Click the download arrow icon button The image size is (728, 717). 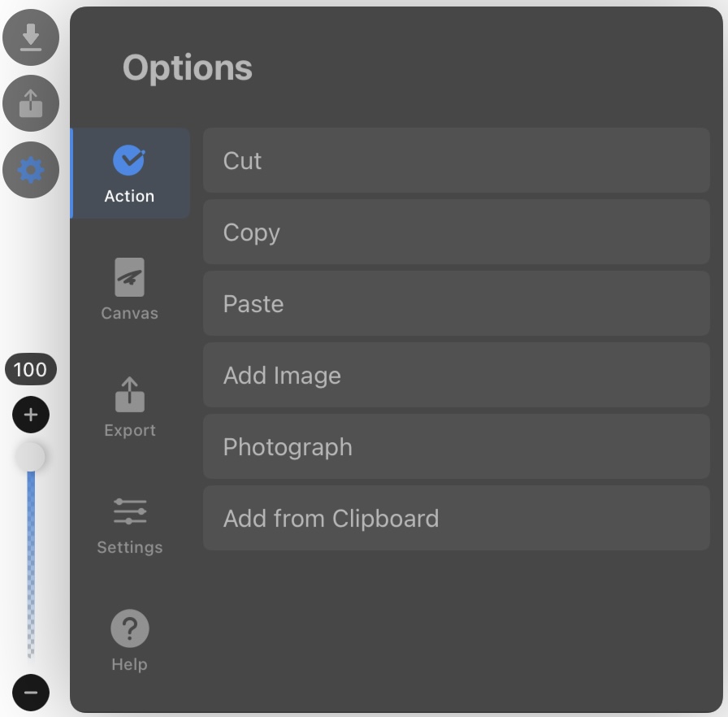pos(31,37)
